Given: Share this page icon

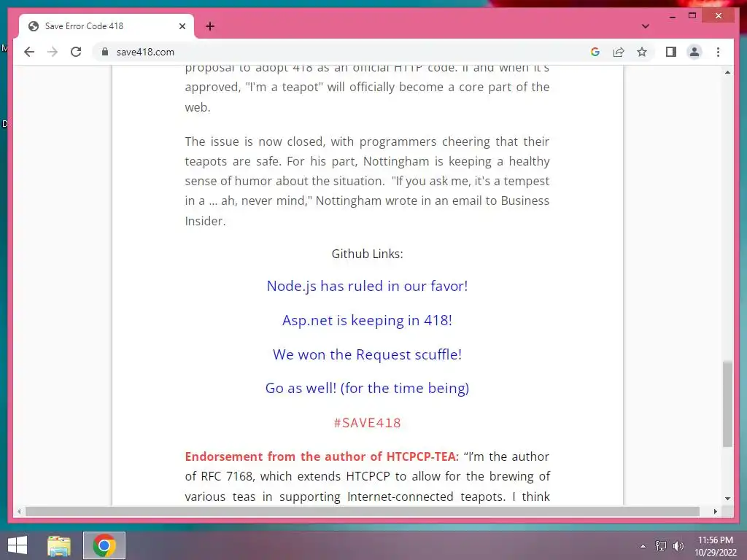Looking at the screenshot, I should pos(619,52).
